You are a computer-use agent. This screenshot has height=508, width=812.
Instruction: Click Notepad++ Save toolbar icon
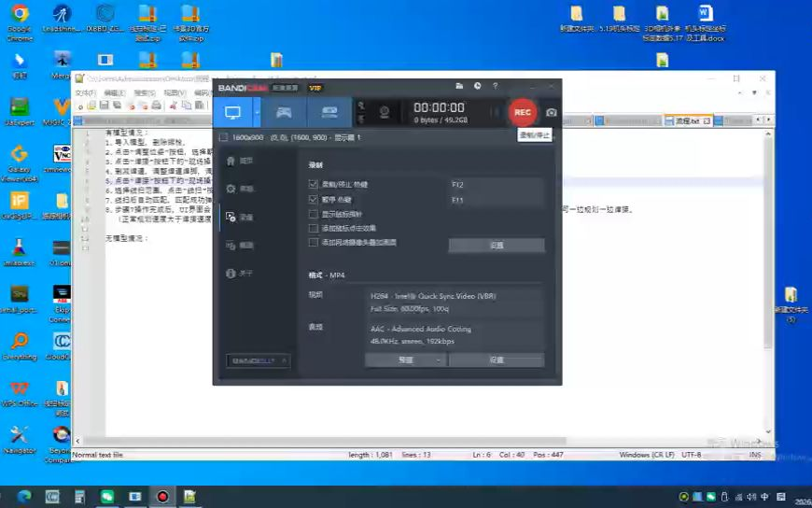click(x=105, y=106)
